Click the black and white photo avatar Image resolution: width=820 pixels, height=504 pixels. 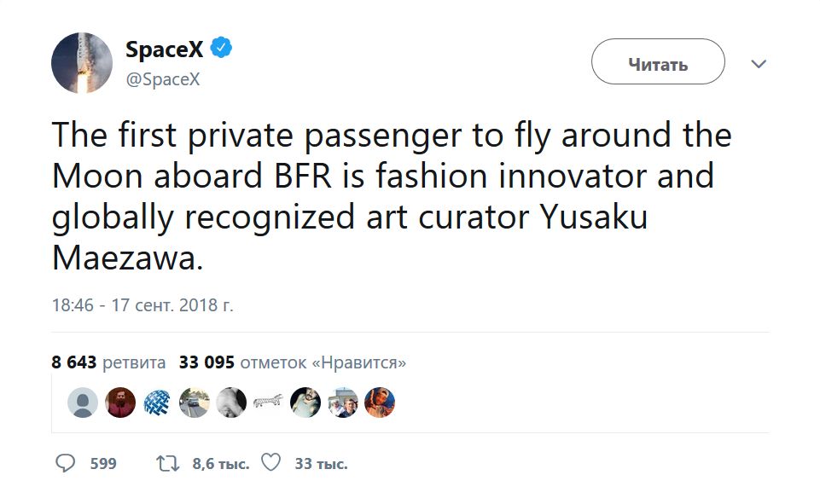(231, 403)
